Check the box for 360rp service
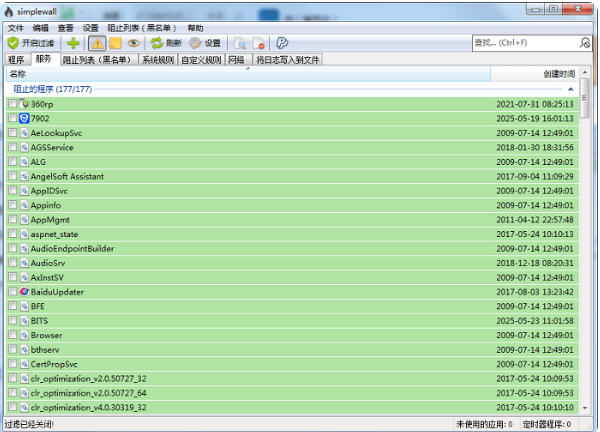This screenshot has height=432, width=600. point(13,104)
